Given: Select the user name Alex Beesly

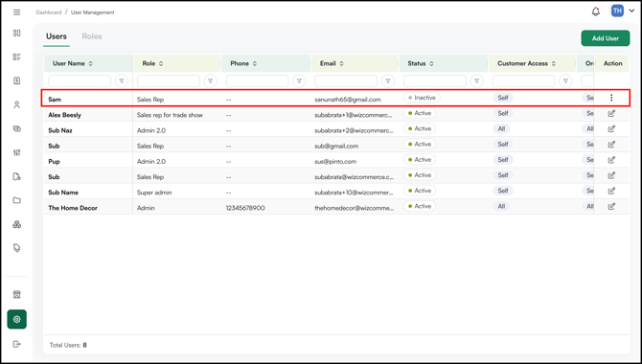Looking at the screenshot, I should (65, 115).
